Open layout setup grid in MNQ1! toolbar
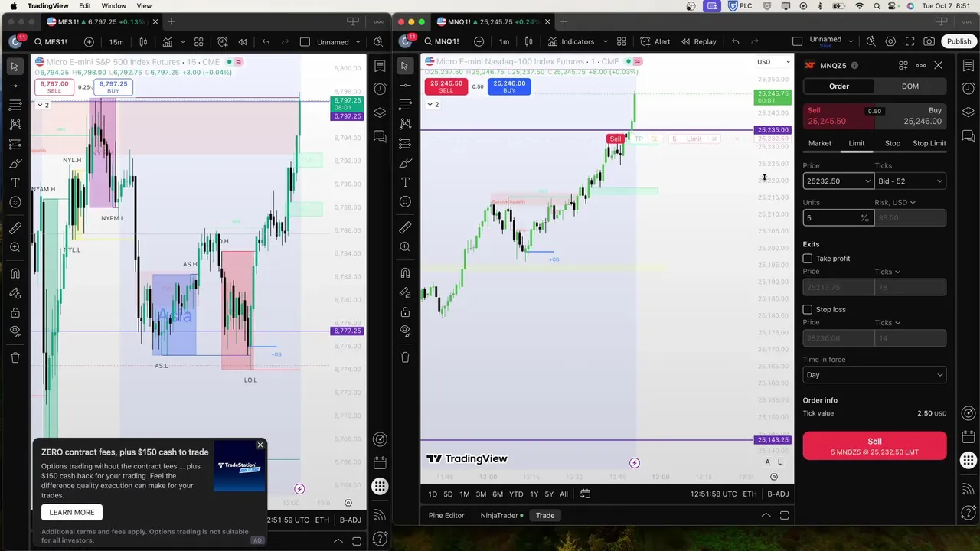This screenshot has width=980, height=551. point(622,41)
